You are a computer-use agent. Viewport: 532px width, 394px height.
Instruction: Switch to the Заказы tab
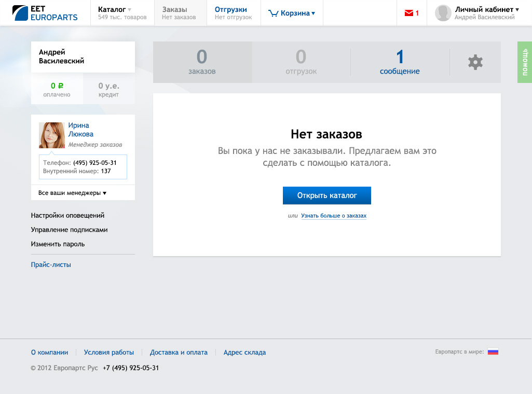179,13
